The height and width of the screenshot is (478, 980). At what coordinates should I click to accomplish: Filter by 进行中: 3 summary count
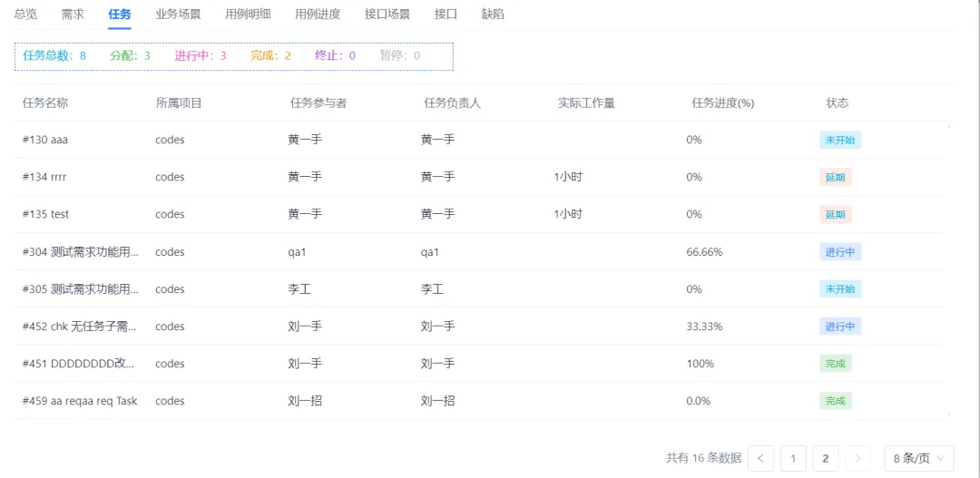[x=201, y=55]
